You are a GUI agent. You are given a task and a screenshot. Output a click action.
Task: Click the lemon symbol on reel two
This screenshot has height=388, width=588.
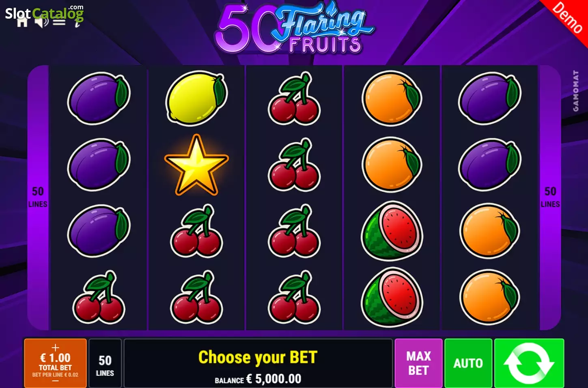pyautogui.click(x=196, y=98)
